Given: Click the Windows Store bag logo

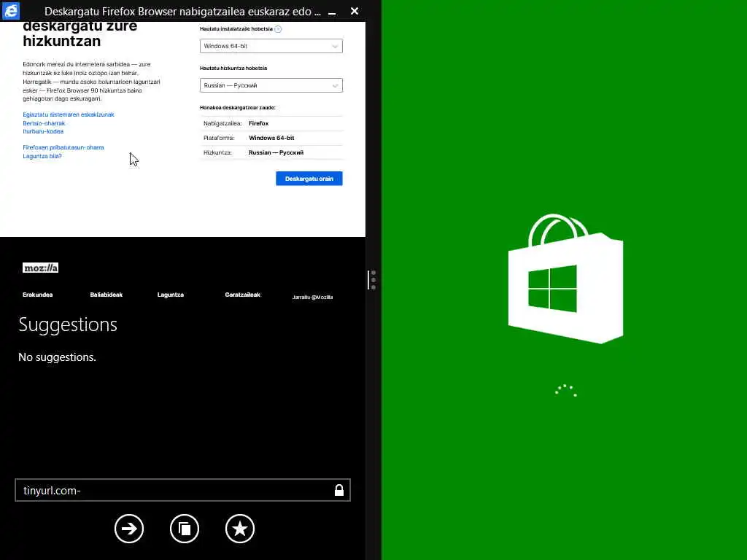Looking at the screenshot, I should click(x=565, y=279).
